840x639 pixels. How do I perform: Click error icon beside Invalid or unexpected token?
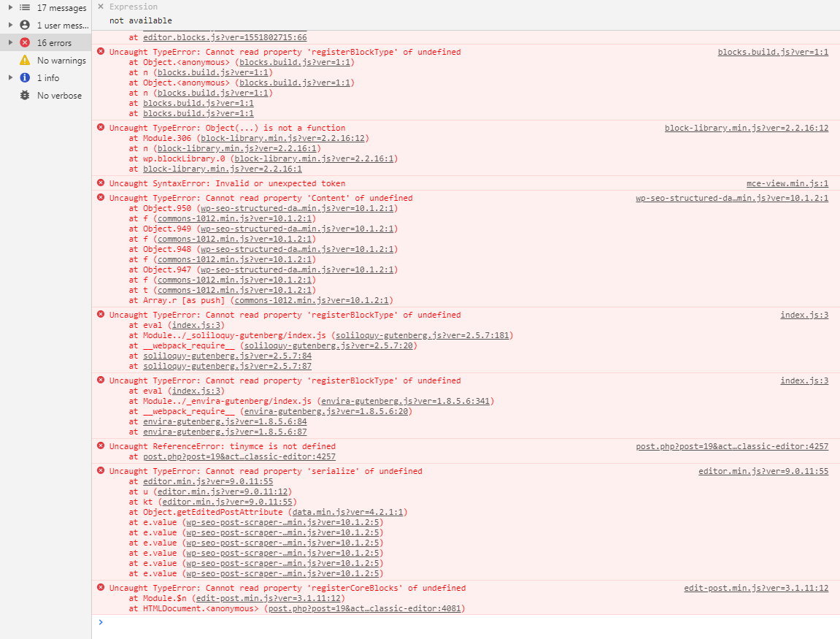tap(101, 183)
